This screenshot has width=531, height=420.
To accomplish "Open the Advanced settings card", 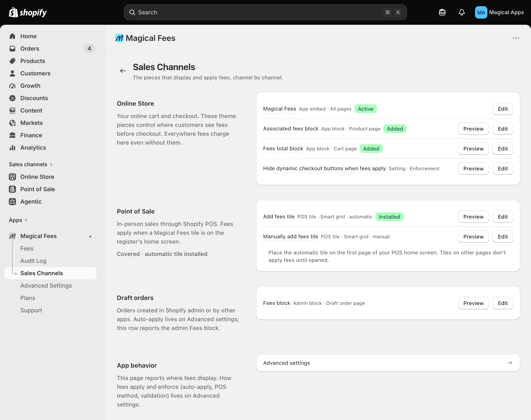I will (x=388, y=363).
